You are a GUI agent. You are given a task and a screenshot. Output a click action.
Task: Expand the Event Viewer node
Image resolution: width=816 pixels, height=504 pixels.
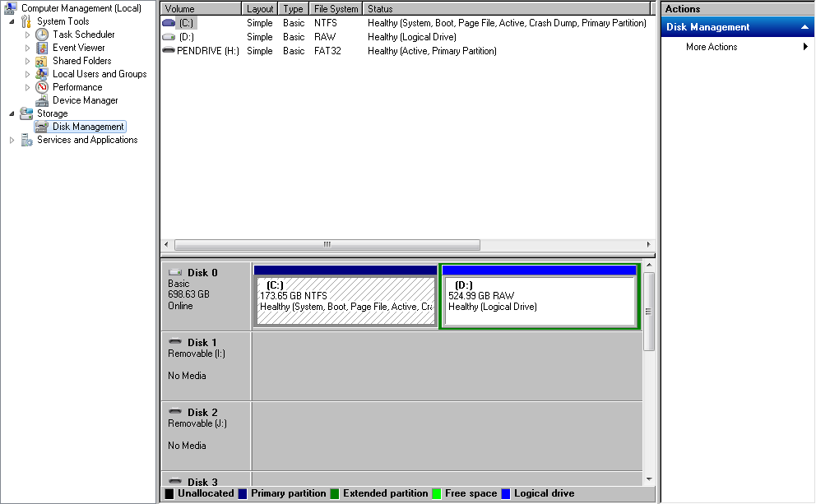click(28, 48)
